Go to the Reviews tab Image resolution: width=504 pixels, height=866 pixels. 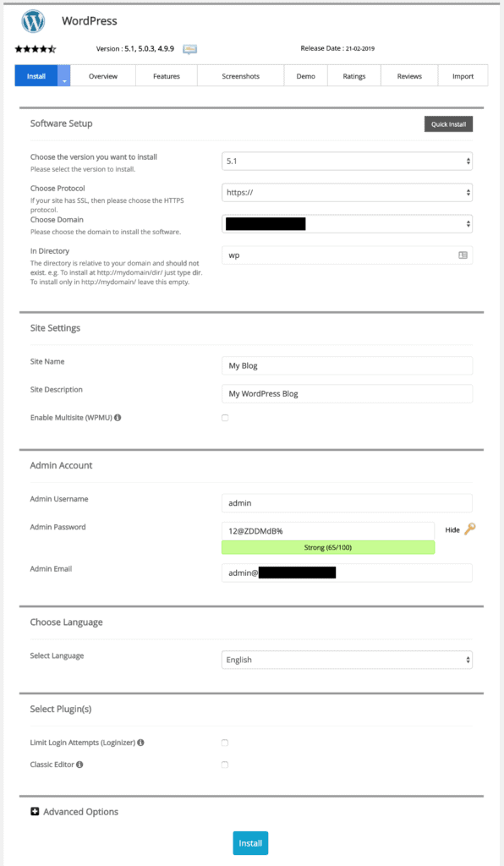coord(409,76)
